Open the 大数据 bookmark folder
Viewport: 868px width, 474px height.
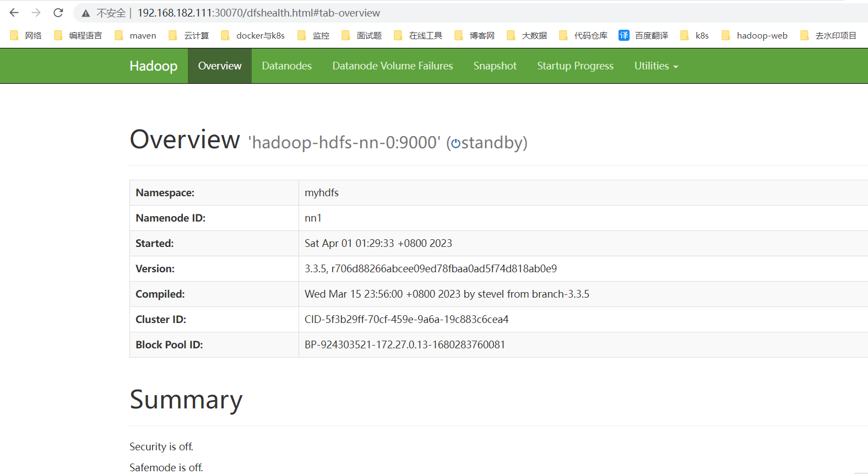tap(527, 35)
